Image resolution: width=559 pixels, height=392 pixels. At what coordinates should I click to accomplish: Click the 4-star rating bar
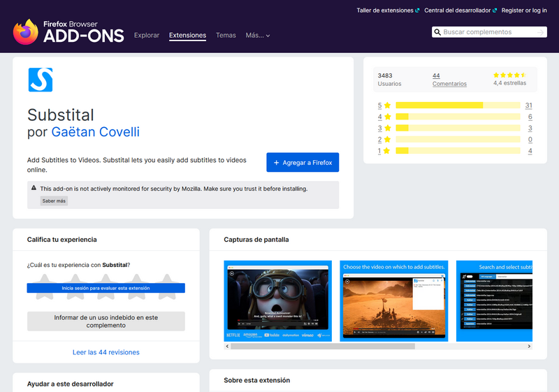[458, 117]
